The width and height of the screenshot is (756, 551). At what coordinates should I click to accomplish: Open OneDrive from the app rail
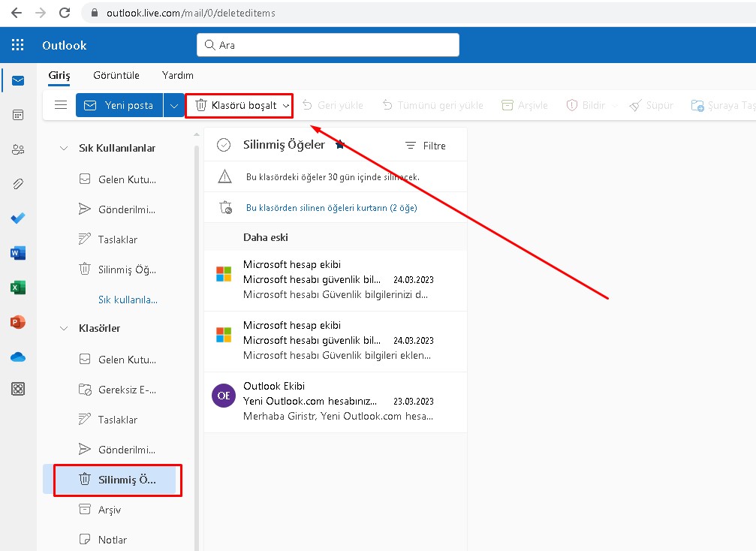(17, 356)
